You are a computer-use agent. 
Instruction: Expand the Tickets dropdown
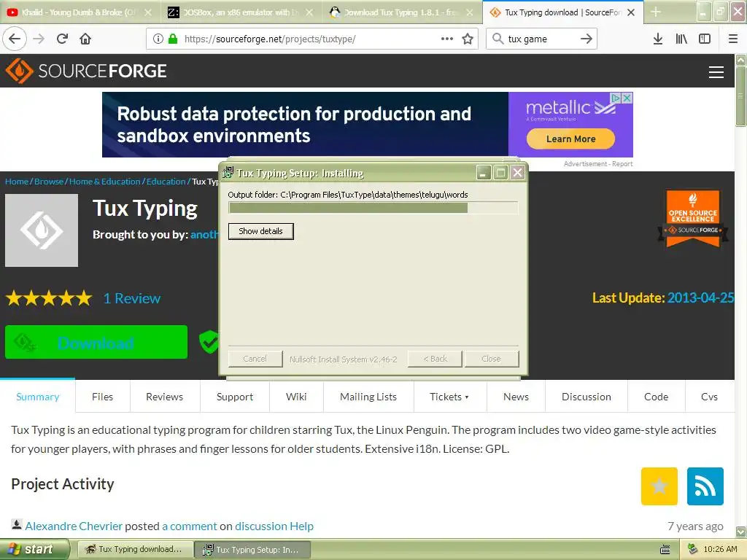point(449,397)
